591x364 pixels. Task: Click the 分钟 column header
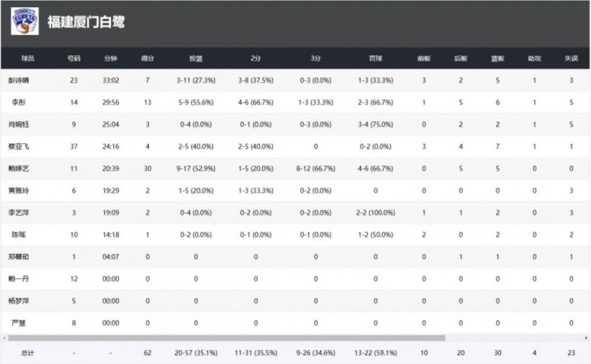click(110, 58)
